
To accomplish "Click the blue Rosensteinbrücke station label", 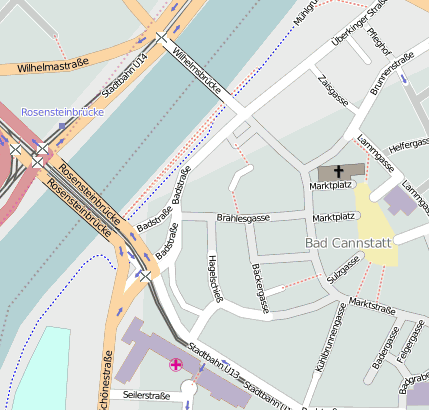I will pyautogui.click(x=63, y=112).
